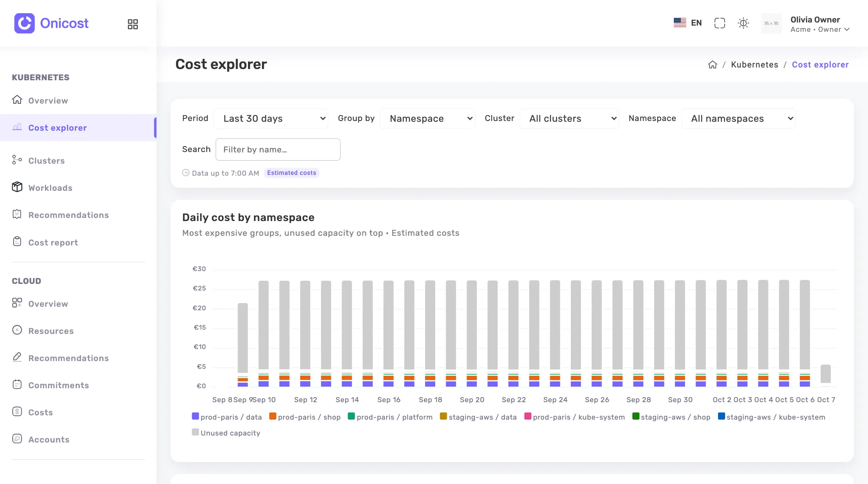Viewport: 868px width, 484px height.
Task: Click the Workloads box icon
Action: pos(17,187)
